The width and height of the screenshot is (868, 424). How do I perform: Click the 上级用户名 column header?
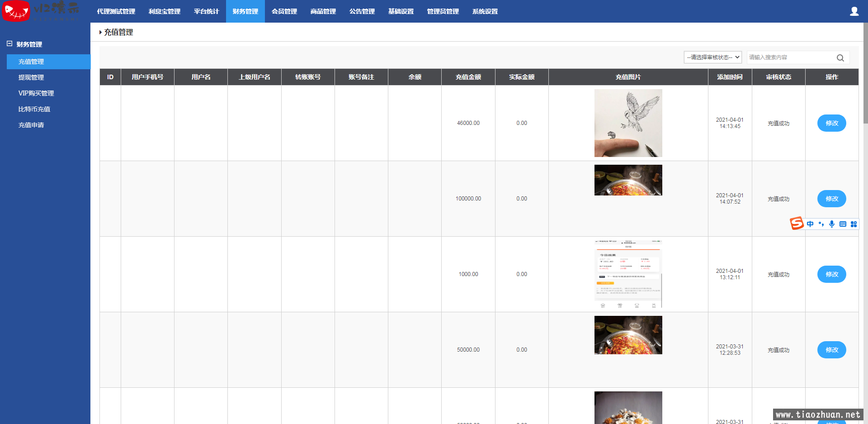point(255,77)
